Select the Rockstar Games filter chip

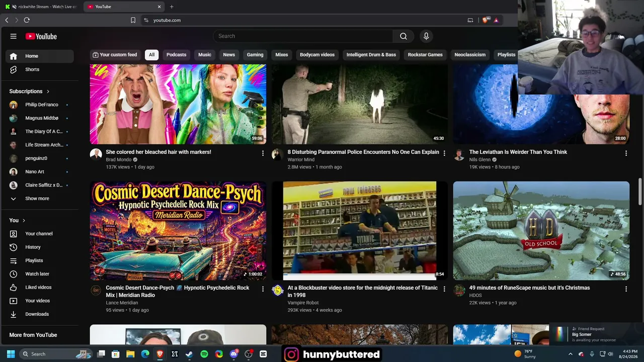[x=425, y=54]
